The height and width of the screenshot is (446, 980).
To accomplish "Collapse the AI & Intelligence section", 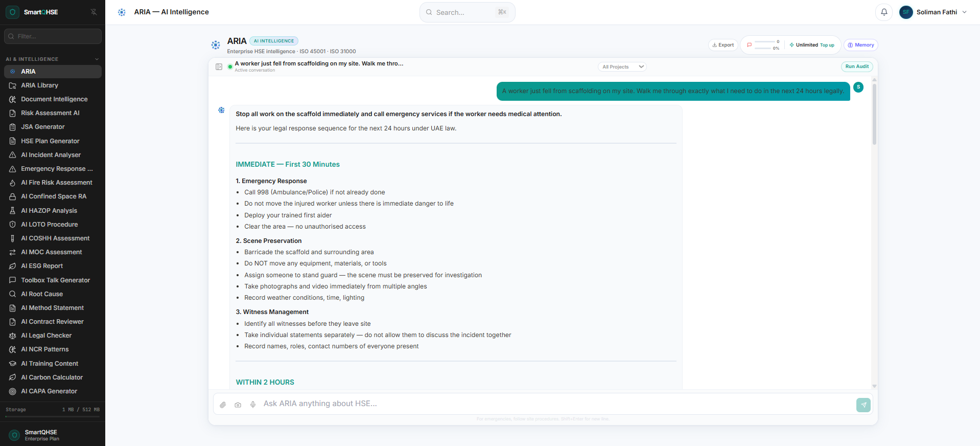I will coord(97,59).
